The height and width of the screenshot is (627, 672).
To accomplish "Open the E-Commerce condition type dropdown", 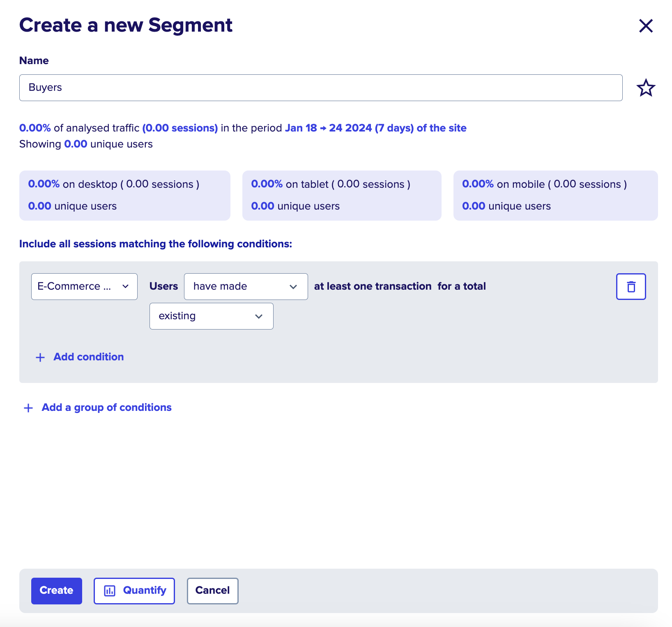I will (84, 286).
